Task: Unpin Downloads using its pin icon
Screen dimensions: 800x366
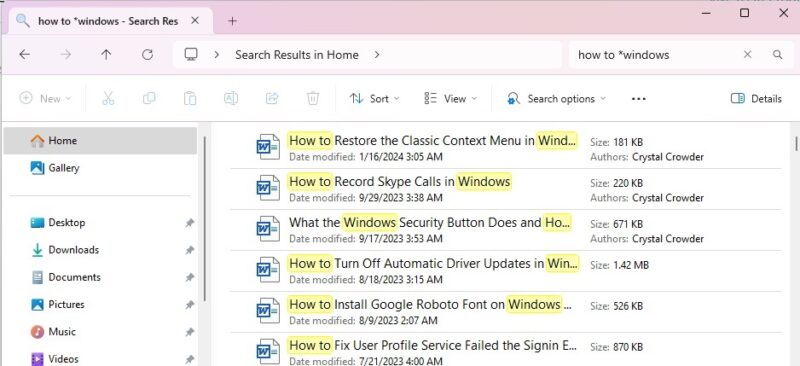Action: (x=190, y=250)
